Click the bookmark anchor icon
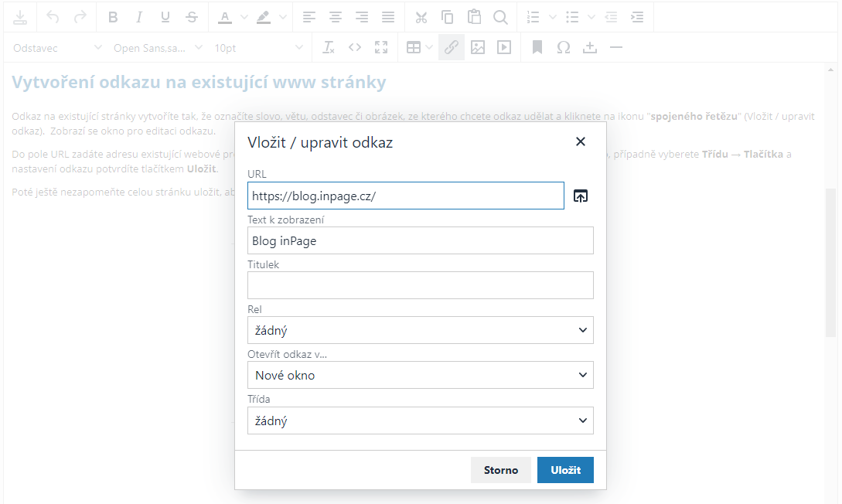The width and height of the screenshot is (842, 504). [537, 48]
